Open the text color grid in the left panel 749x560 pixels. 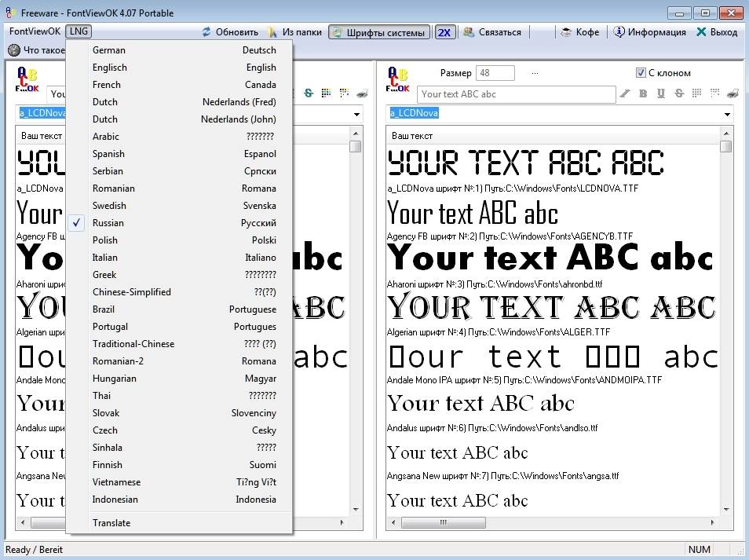pos(327,93)
